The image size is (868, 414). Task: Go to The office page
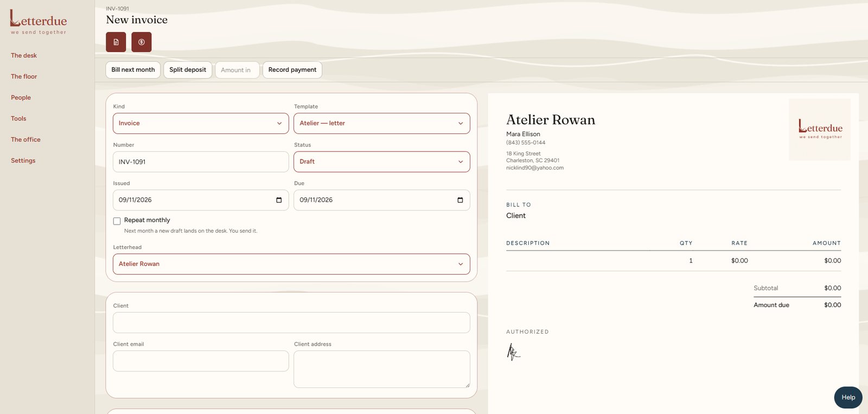25,139
